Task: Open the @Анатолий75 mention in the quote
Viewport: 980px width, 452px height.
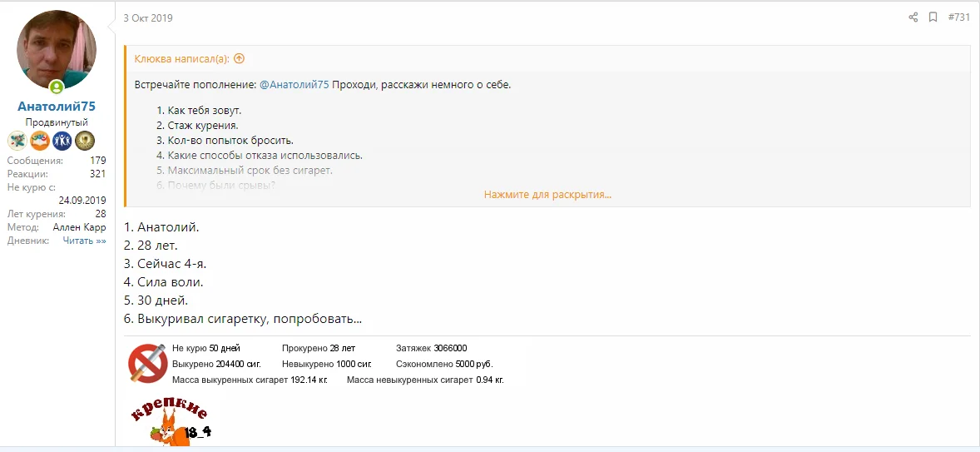Action: pos(294,85)
